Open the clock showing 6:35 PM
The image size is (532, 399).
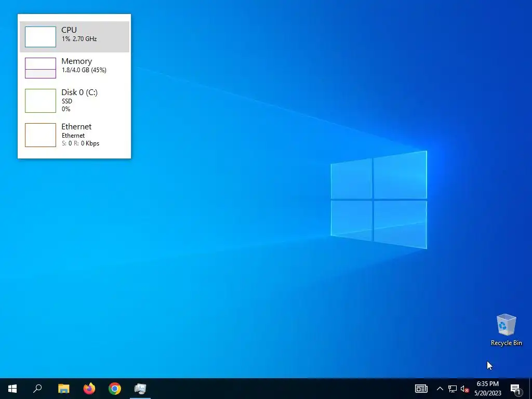[x=488, y=389]
